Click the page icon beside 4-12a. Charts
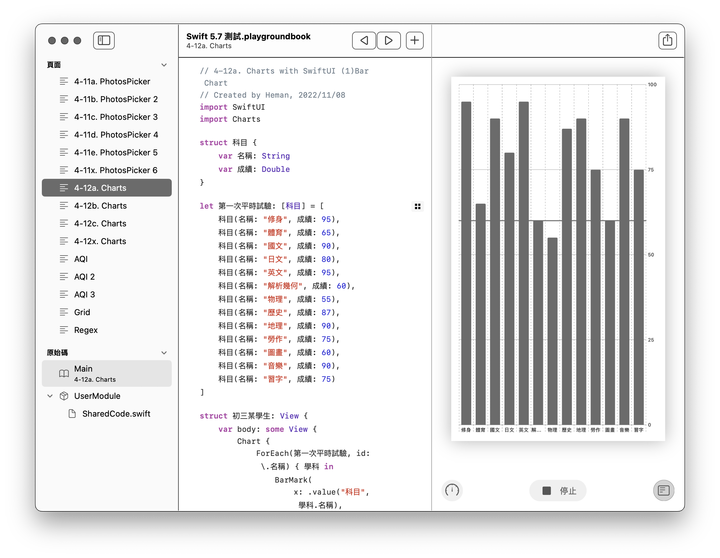720x558 pixels. tap(64, 188)
